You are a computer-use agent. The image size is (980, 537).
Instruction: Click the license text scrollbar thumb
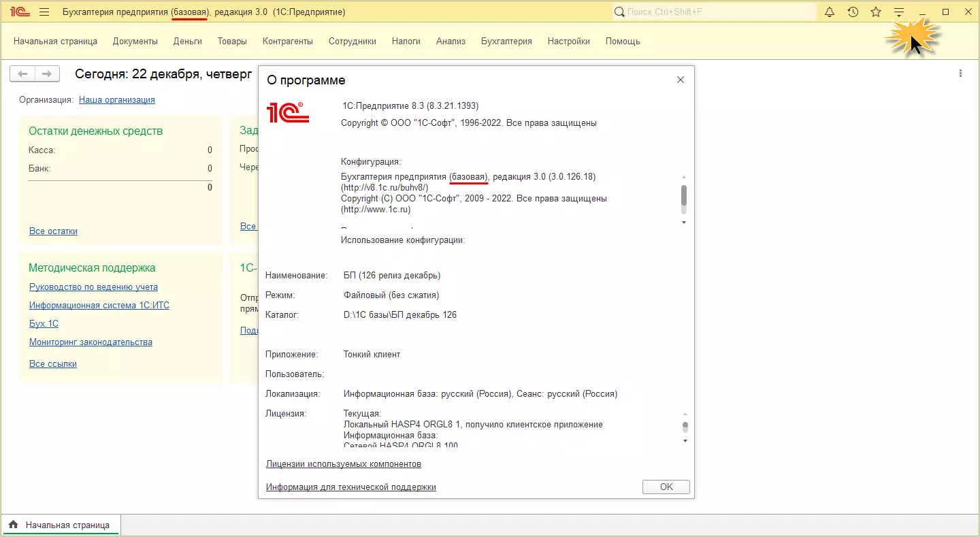(685, 427)
